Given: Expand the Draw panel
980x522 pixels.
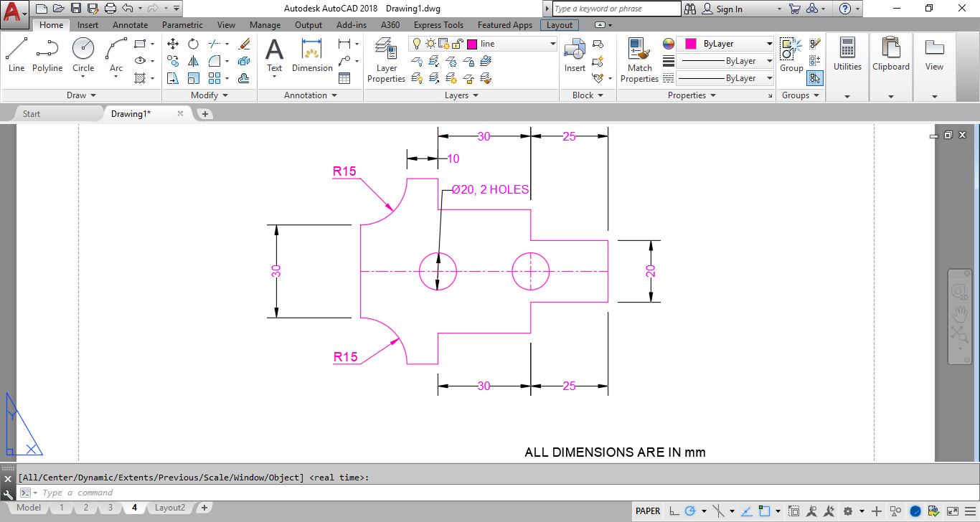Looking at the screenshot, I should pyautogui.click(x=81, y=95).
